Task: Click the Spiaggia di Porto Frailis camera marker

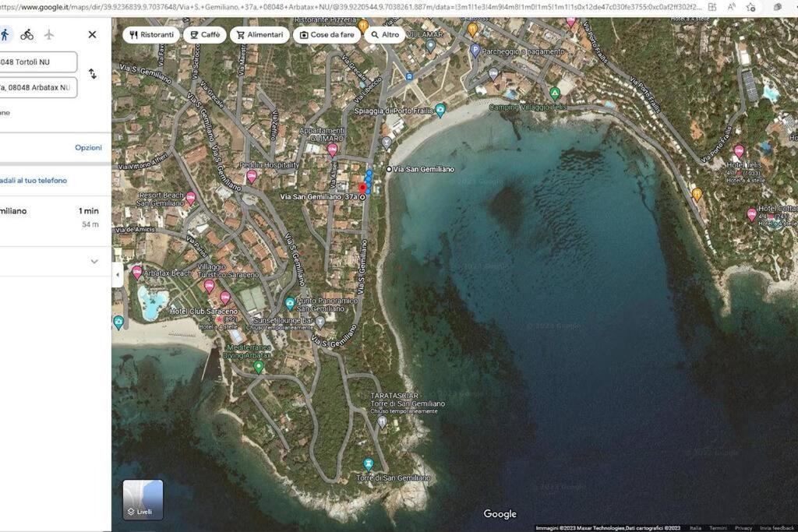Action: (440, 110)
